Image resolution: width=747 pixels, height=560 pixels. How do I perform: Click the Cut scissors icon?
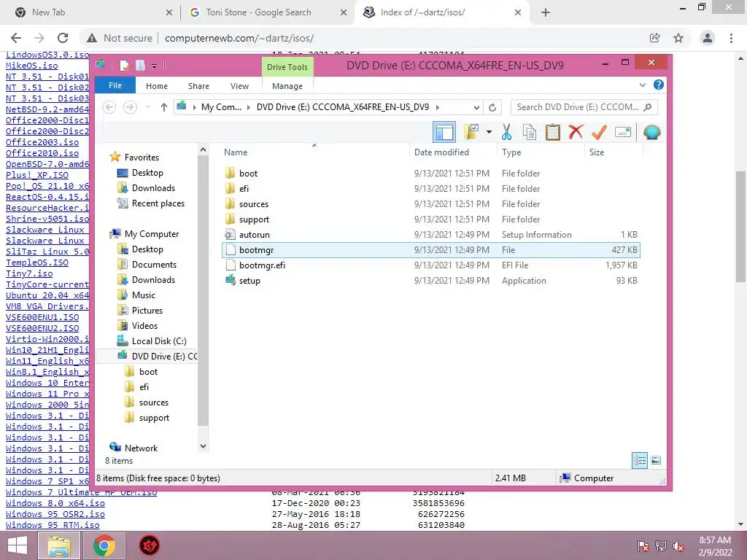click(x=506, y=132)
